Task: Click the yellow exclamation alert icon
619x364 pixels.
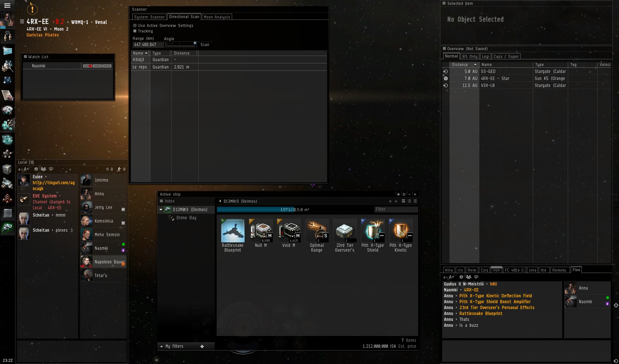Action: (32, 9)
